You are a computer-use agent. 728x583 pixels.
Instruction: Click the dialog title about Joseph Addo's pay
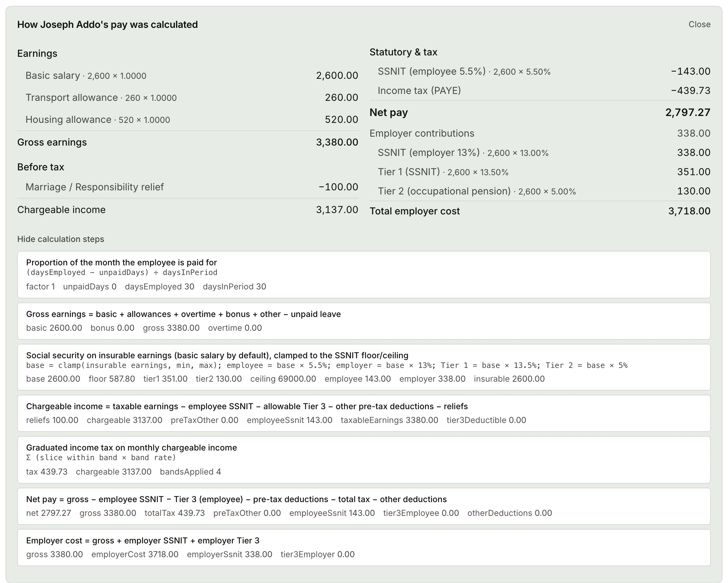click(x=107, y=25)
